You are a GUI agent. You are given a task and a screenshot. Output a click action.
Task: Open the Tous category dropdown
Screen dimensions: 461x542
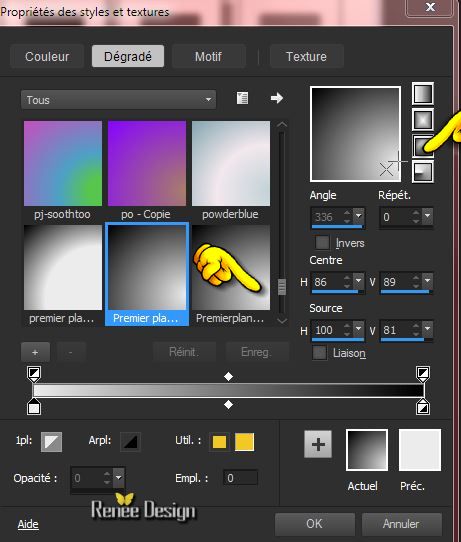(x=119, y=100)
